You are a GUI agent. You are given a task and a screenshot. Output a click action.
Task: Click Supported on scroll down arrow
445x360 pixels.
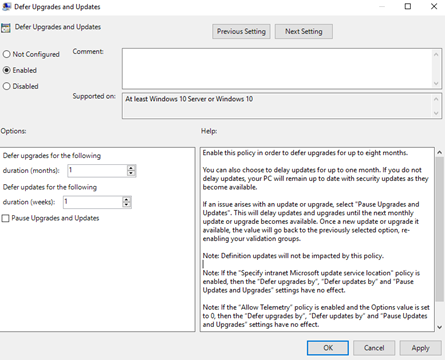point(436,113)
